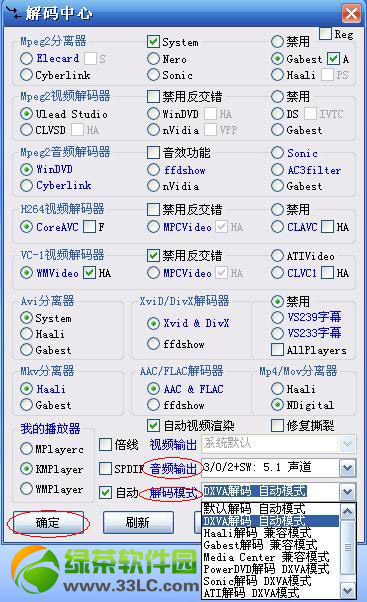Viewport: 367px width, 602px height.
Task: Click the 刷新 button
Action: point(138,523)
